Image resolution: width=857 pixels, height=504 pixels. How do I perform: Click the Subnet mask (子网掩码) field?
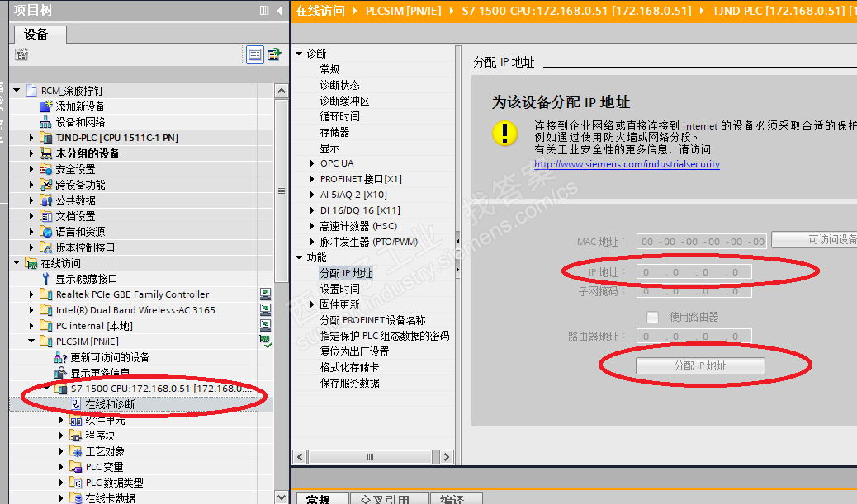click(x=694, y=291)
